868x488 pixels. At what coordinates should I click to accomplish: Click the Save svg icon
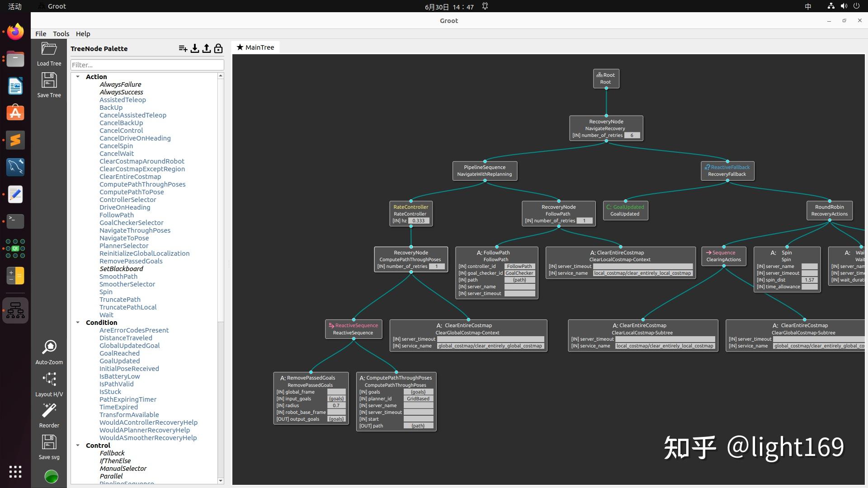[49, 443]
